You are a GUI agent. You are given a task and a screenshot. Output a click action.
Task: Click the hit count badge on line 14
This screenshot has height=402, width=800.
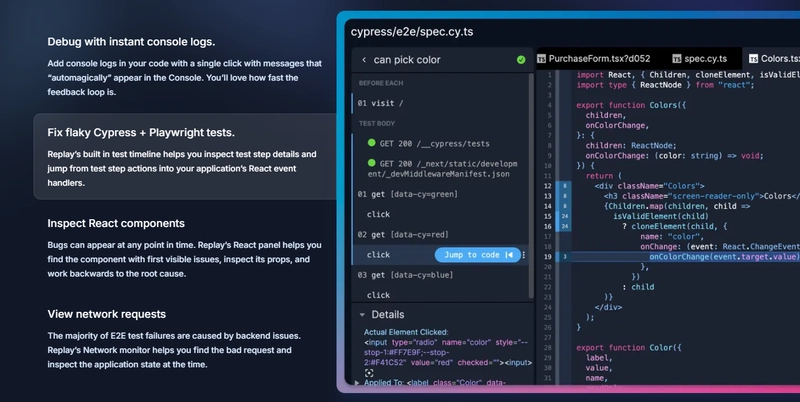(564, 206)
